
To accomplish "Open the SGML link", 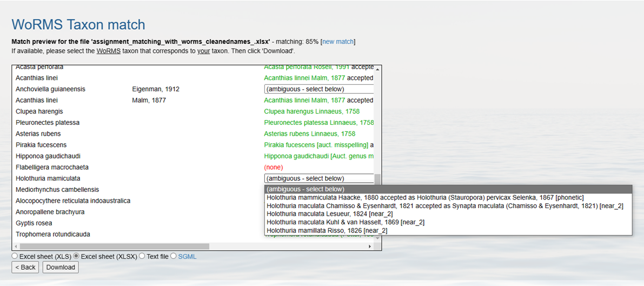I will 187,256.
